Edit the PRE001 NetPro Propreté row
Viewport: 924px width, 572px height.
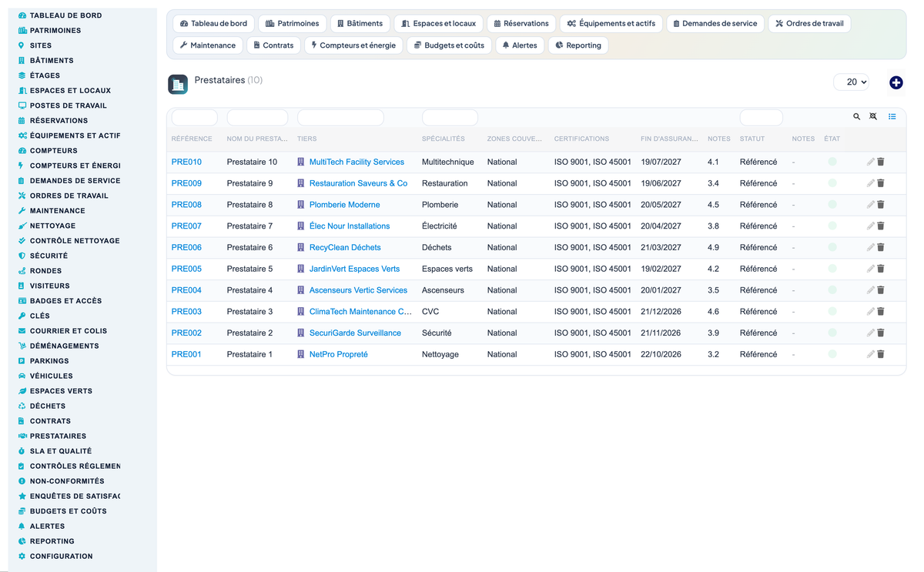pyautogui.click(x=870, y=354)
